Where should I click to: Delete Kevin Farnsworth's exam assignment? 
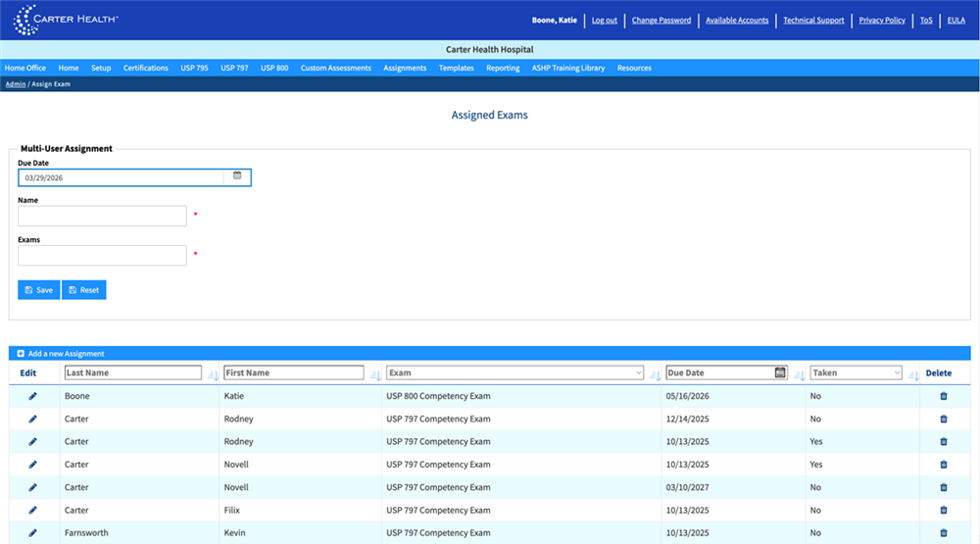point(944,533)
